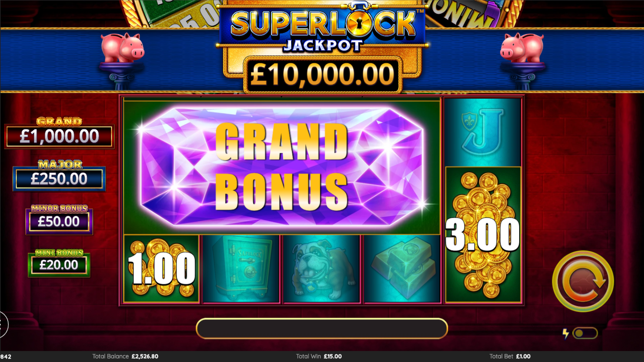The width and height of the screenshot is (644, 362).
Task: Click the turbo lightning bolt icon
Action: pyautogui.click(x=566, y=334)
